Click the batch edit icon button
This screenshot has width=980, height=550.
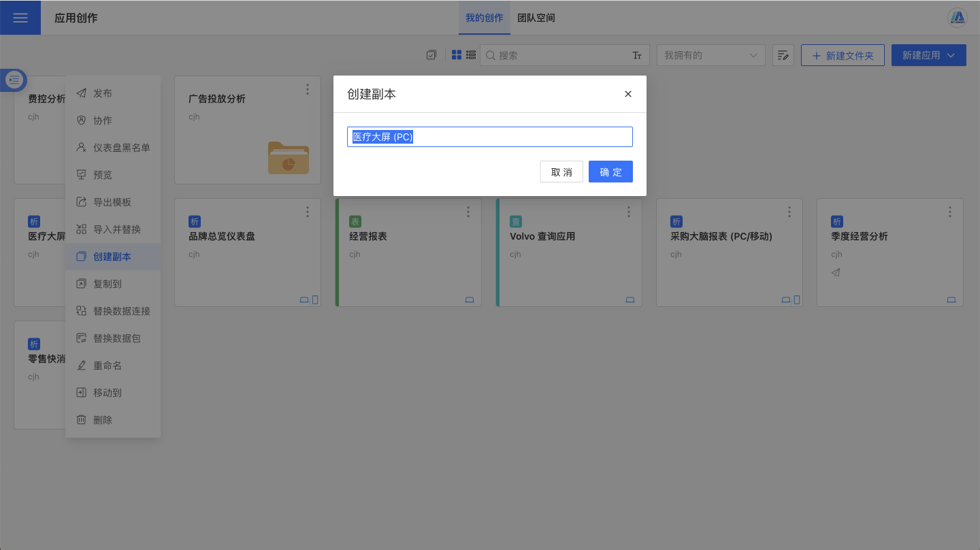[783, 55]
